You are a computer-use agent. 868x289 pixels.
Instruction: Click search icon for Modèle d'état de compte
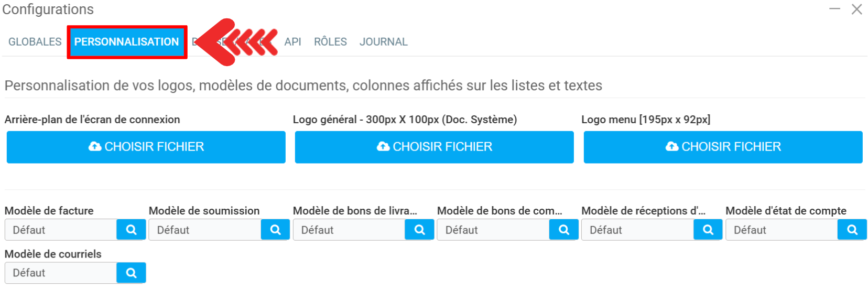click(x=852, y=230)
